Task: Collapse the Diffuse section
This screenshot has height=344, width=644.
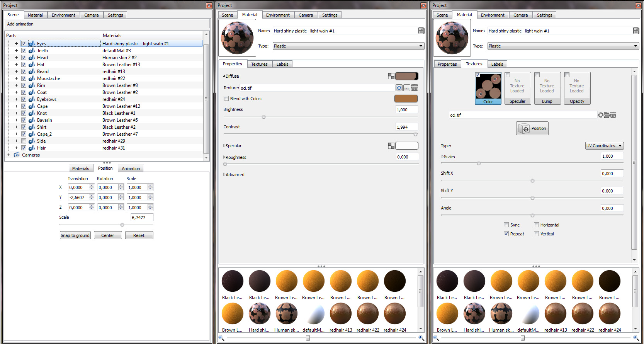Action: pyautogui.click(x=224, y=76)
